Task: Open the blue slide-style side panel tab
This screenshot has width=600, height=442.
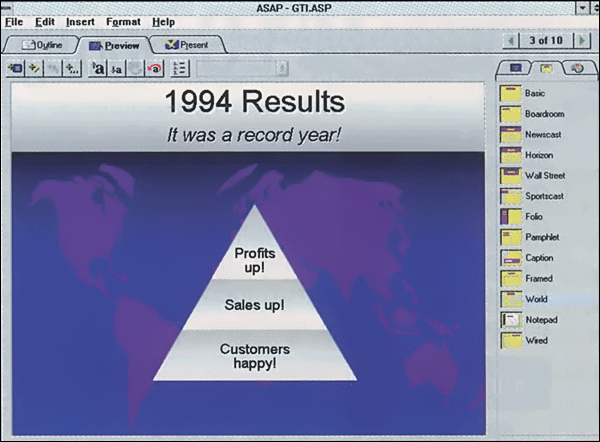Action: pyautogui.click(x=515, y=68)
